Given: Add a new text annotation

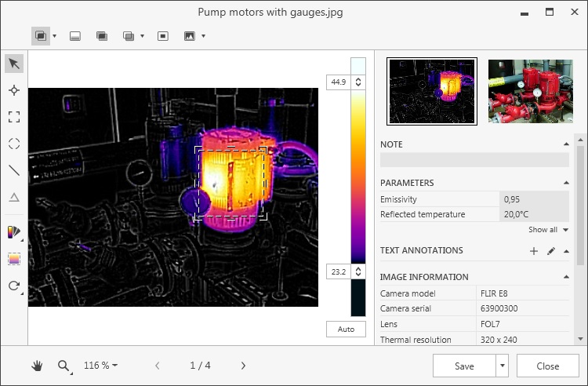Looking at the screenshot, I should 534,251.
